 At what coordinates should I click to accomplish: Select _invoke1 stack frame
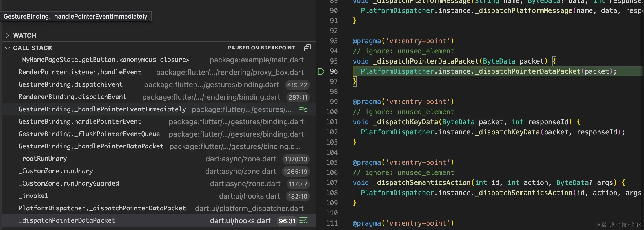tap(159, 196)
